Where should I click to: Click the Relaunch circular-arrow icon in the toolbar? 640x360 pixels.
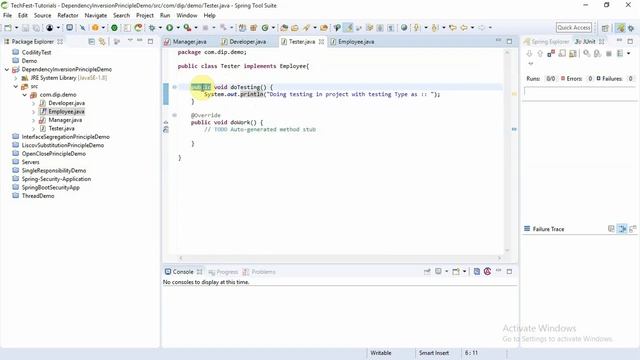(x=138, y=28)
